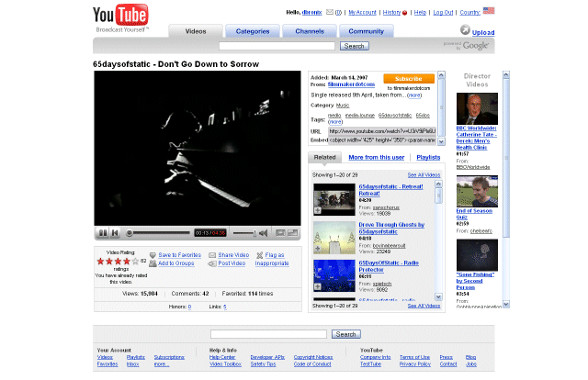The width and height of the screenshot is (588, 380).
Task: Add Retreat! Retreat! video to quicklist
Action: [318, 210]
